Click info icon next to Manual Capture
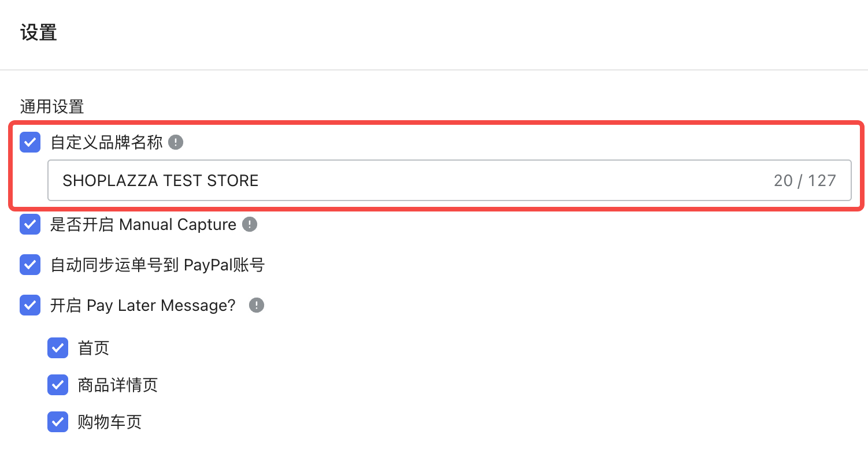This screenshot has height=453, width=868. coord(249,224)
